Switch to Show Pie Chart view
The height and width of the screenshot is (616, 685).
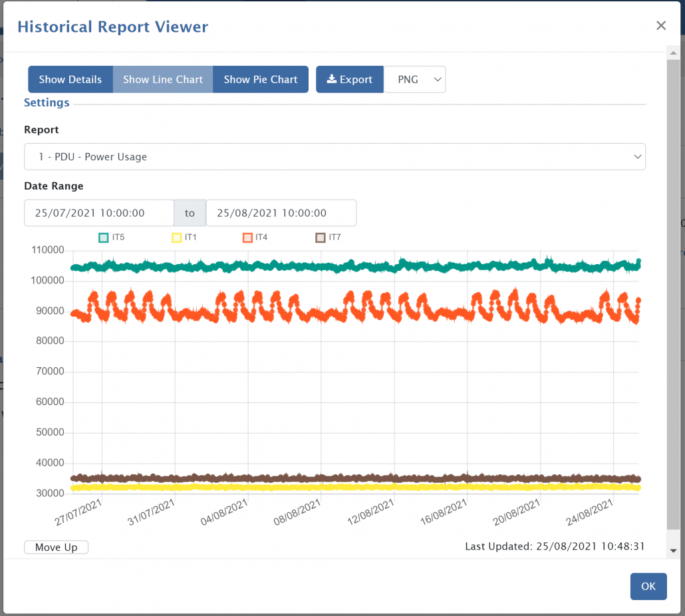tap(261, 79)
